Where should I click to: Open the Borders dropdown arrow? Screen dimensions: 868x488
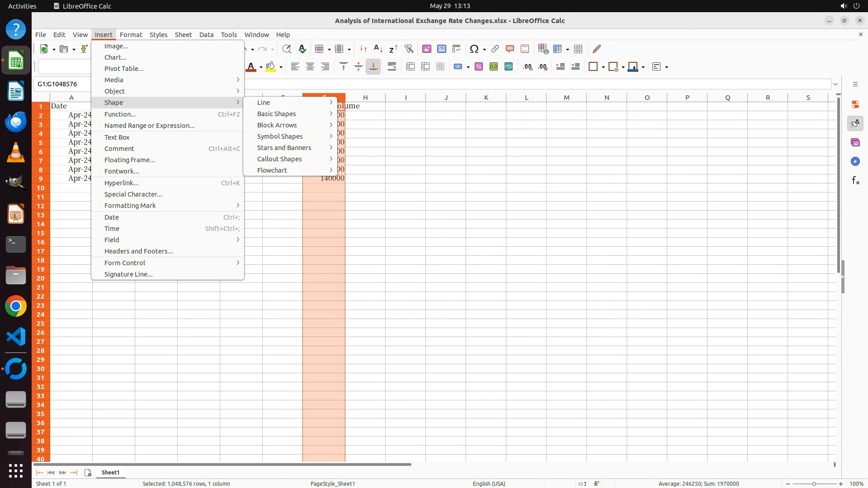click(x=603, y=67)
